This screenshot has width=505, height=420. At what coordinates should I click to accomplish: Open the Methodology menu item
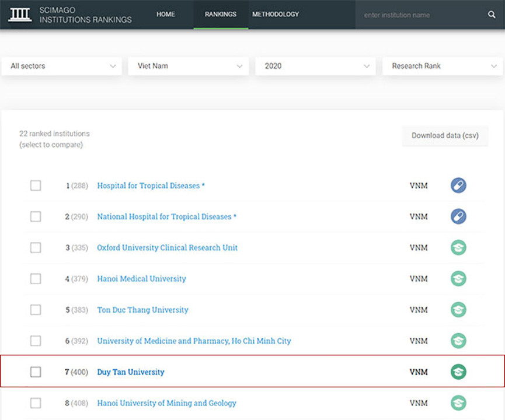276,15
